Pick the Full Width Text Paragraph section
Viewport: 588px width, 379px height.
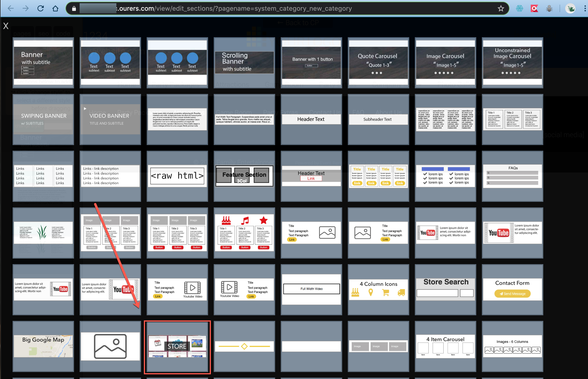(244, 119)
